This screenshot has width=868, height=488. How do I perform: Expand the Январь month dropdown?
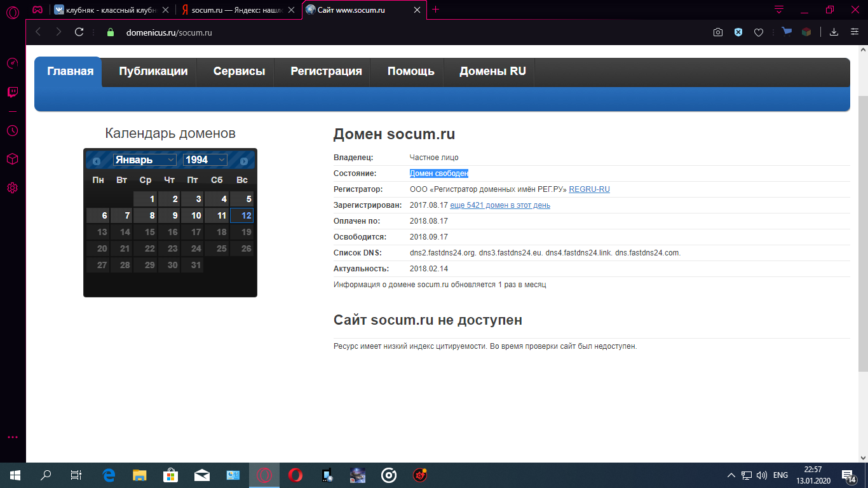coord(145,160)
